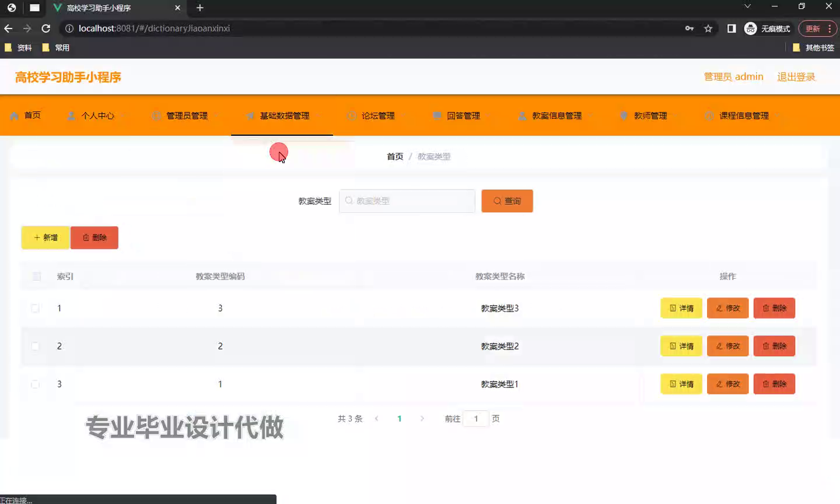Viewport: 840px width, 504px height.
Task: Click the icon beside 论坛管理
Action: (351, 116)
